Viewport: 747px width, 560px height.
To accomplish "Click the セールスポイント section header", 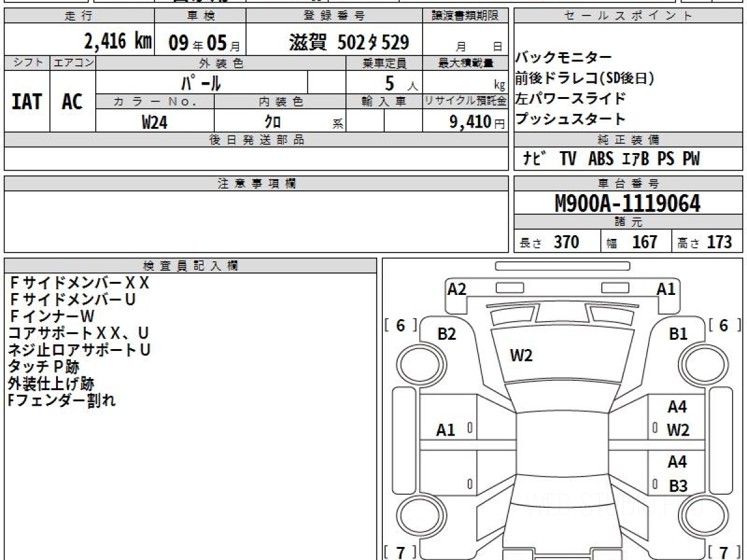I will [627, 16].
